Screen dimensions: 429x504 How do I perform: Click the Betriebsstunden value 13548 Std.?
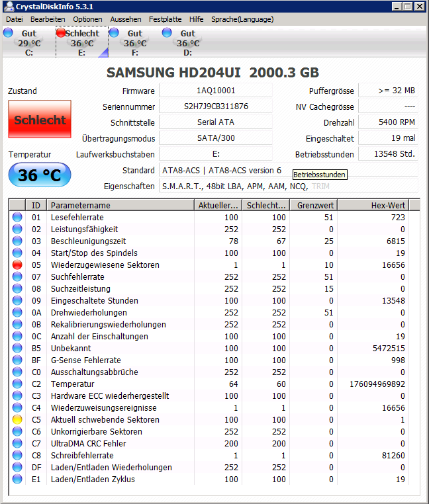click(x=388, y=154)
